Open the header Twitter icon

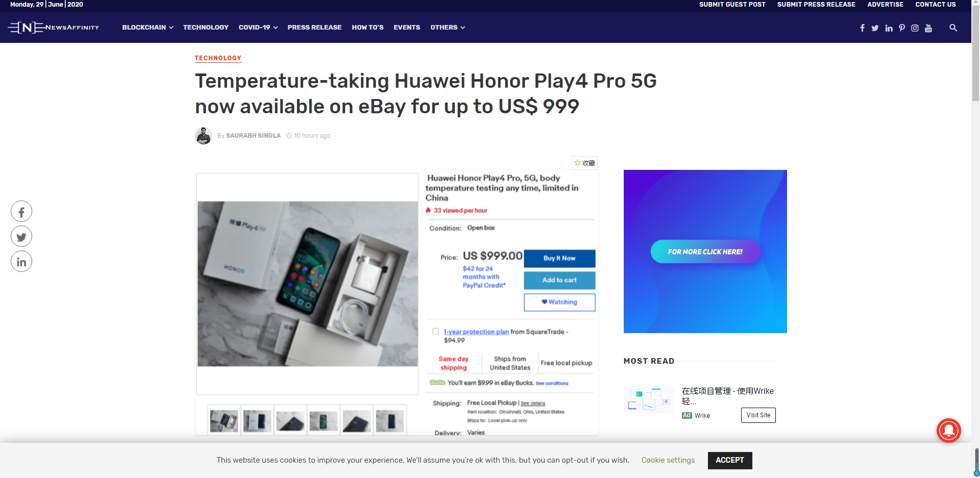click(875, 28)
